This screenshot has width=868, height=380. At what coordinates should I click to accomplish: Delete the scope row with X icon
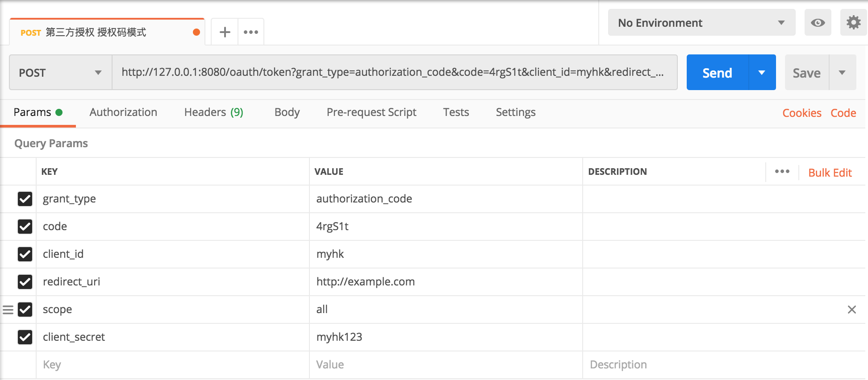(851, 310)
